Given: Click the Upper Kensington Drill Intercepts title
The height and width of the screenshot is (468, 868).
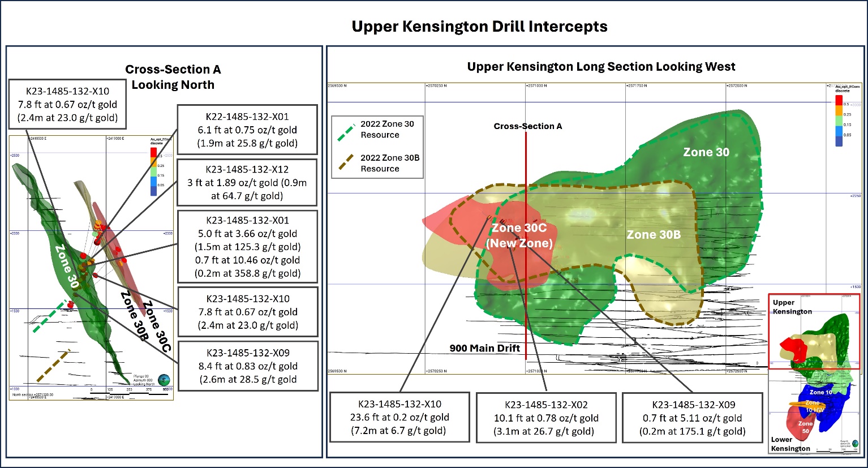Looking at the screenshot, I should [x=479, y=27].
